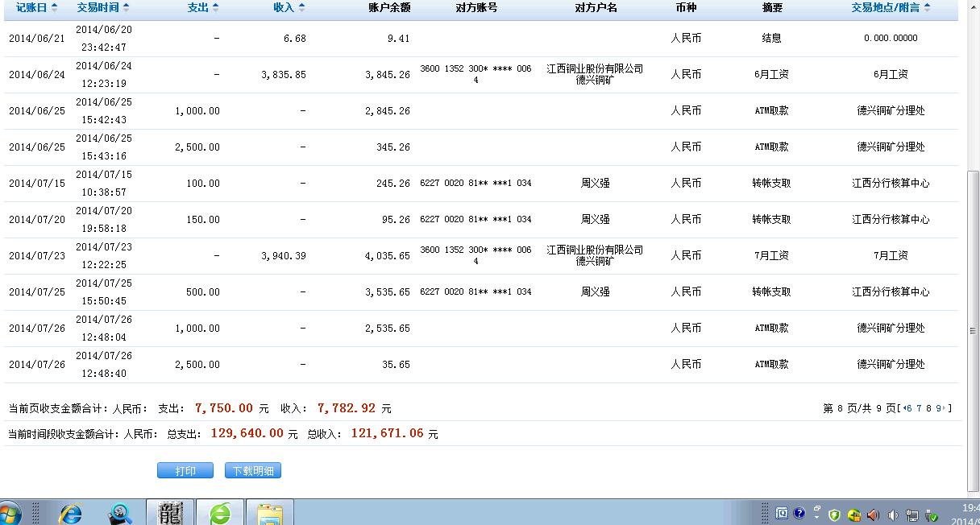Image resolution: width=980 pixels, height=525 pixels.
Task: Select the 6月工资 summary cell
Action: (771, 74)
